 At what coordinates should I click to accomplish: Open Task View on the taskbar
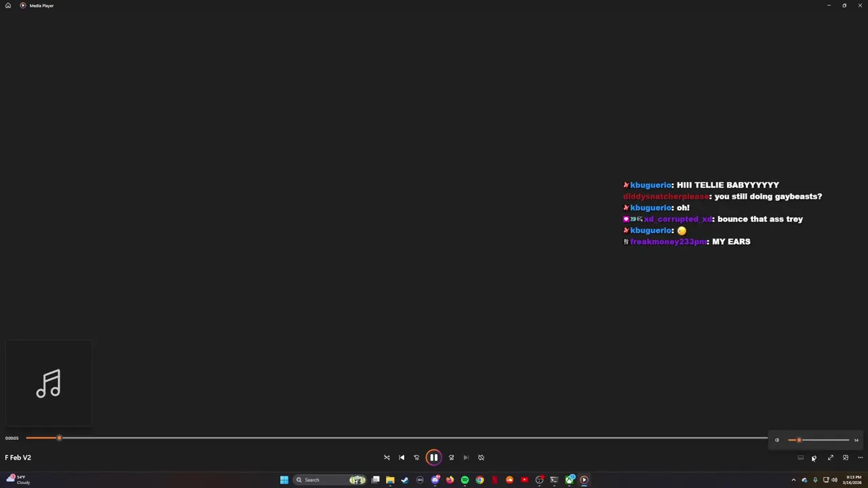375,480
